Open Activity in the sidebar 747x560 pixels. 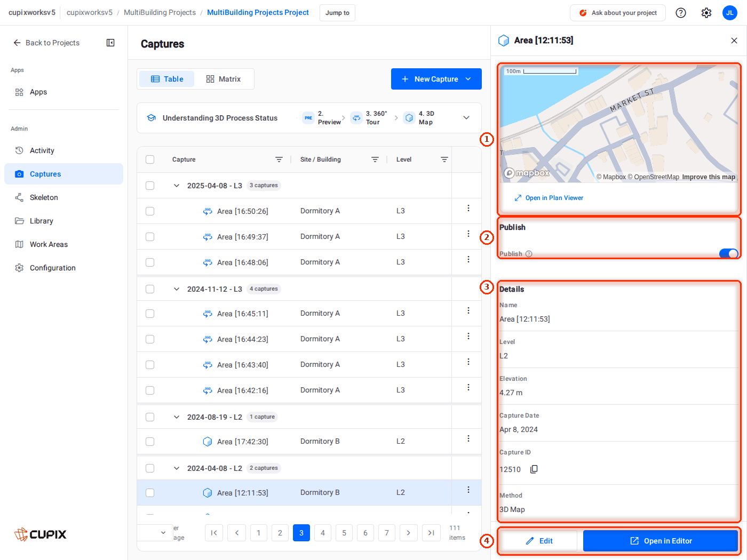(63, 150)
